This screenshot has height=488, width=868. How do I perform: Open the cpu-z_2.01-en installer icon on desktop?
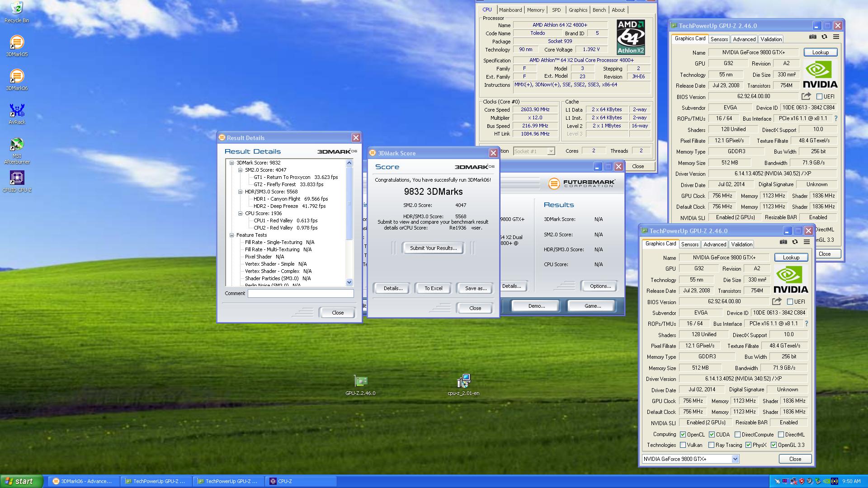click(463, 381)
